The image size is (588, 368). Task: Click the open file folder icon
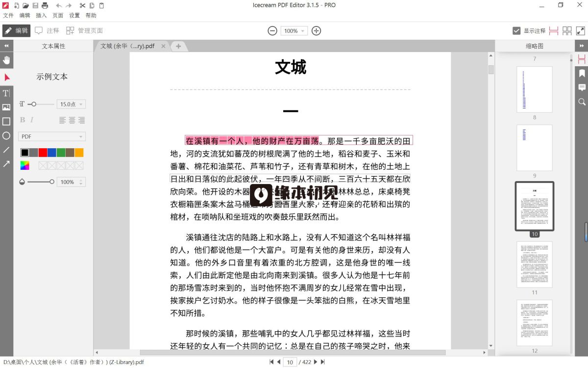click(x=25, y=5)
